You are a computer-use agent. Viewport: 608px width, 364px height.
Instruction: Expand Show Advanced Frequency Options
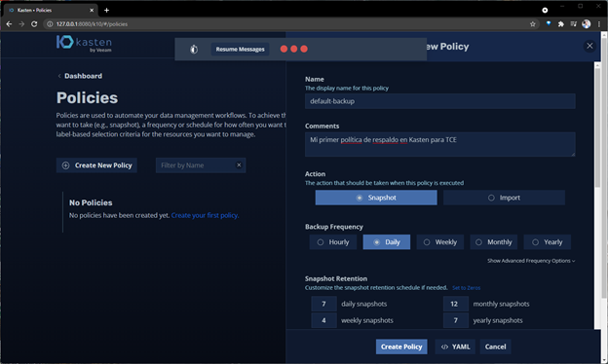tap(531, 261)
